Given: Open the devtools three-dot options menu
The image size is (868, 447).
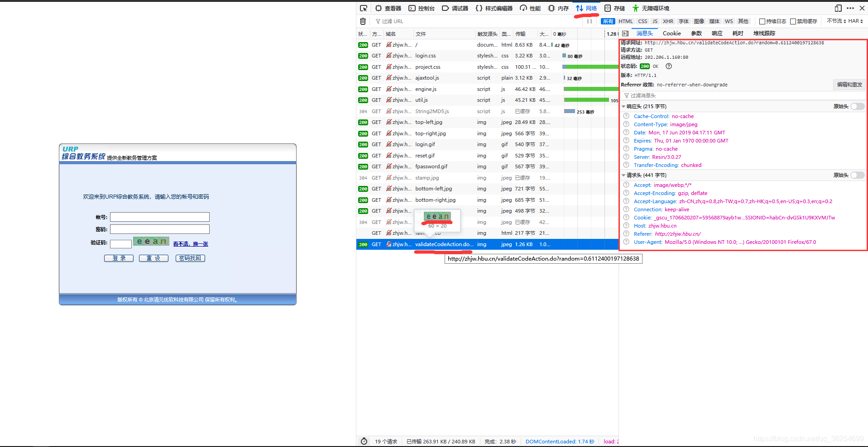Looking at the screenshot, I should click(x=850, y=8).
